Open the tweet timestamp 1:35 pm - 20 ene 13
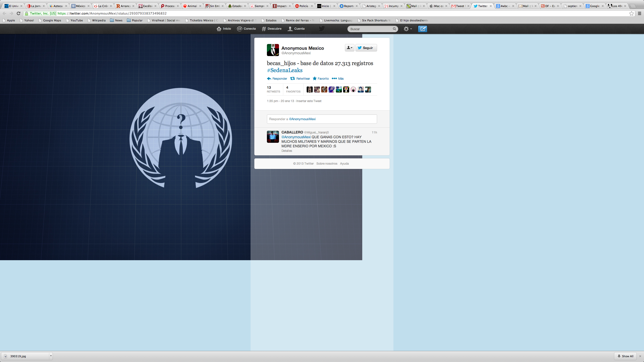 tap(280, 101)
